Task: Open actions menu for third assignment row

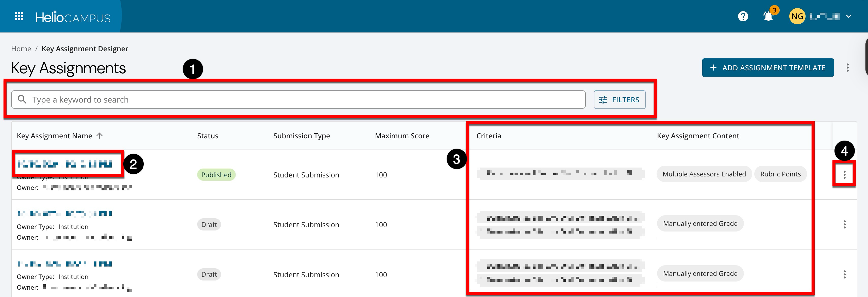Action: pos(844,274)
